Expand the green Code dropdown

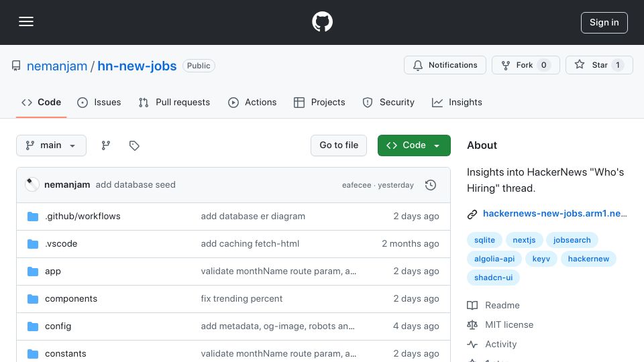414,145
